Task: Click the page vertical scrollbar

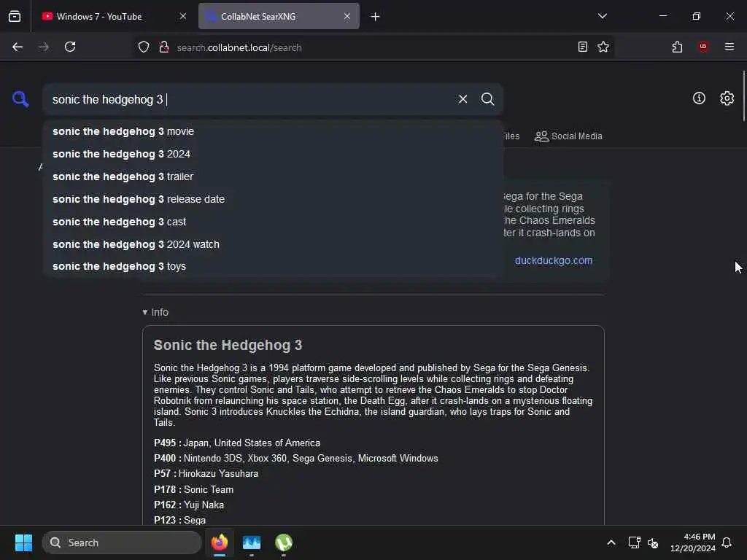Action: 743,96
